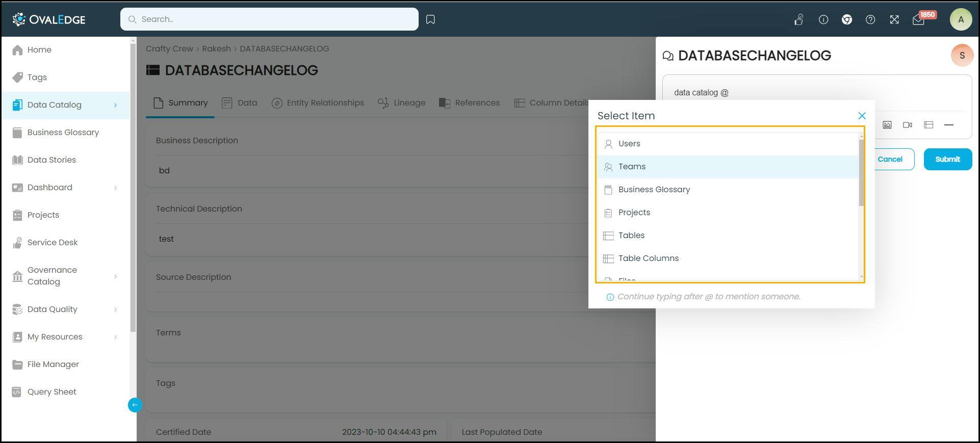980x443 pixels.
Task: Choose Business Glossary in Select Item list
Action: 728,190
